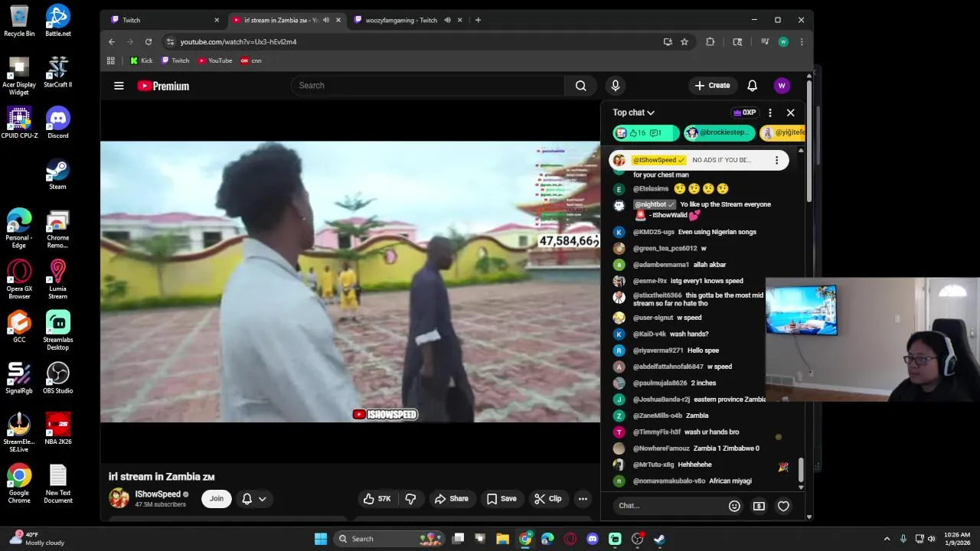Open the YouTube bookmark
The height and width of the screenshot is (551, 980).
coord(215,60)
